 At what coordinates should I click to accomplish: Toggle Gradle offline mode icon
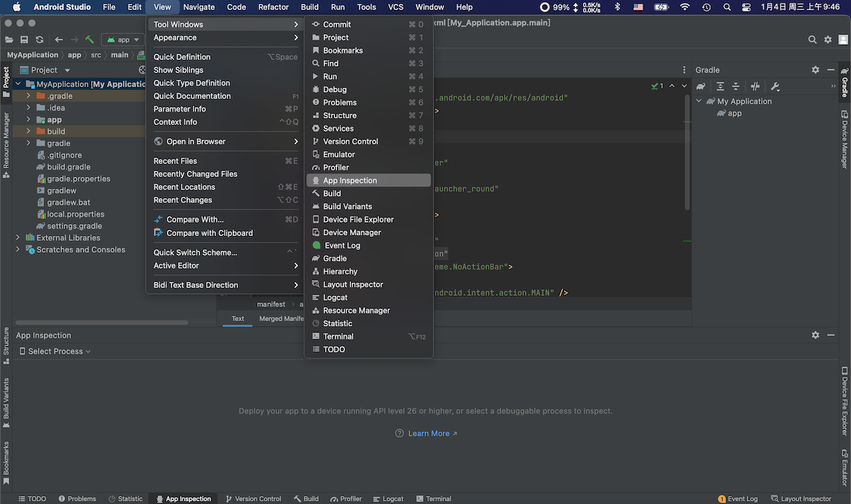click(x=755, y=86)
